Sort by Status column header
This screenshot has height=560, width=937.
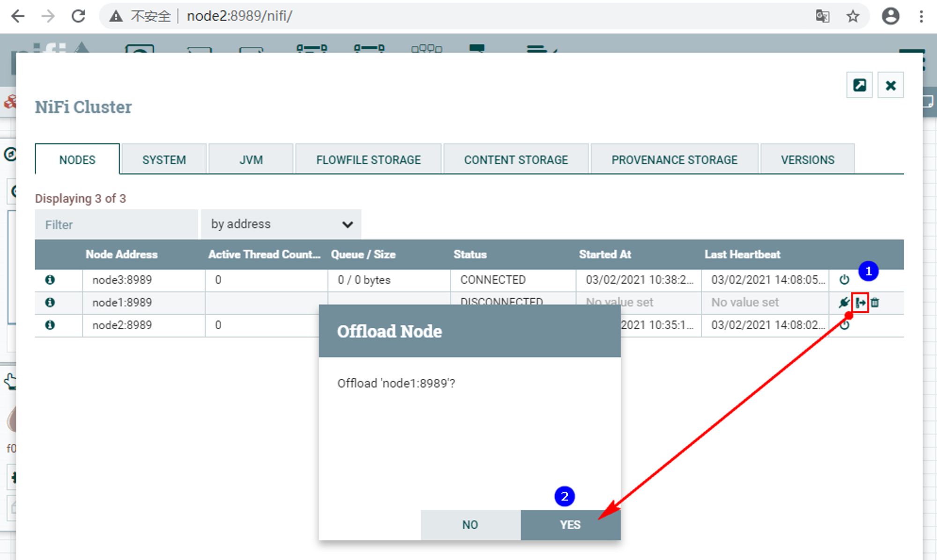point(470,254)
